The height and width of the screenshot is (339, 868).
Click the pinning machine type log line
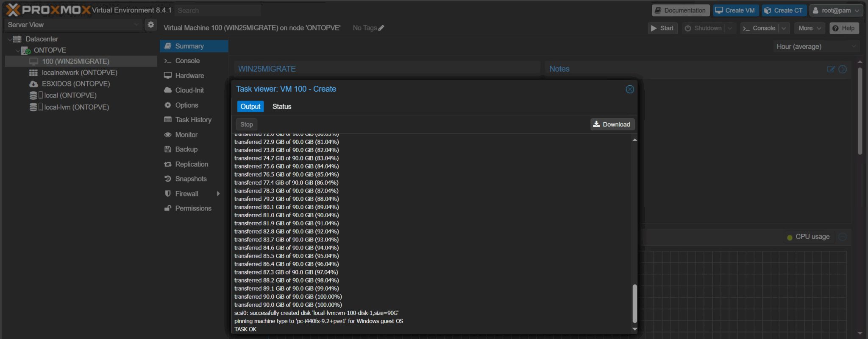[x=319, y=321]
